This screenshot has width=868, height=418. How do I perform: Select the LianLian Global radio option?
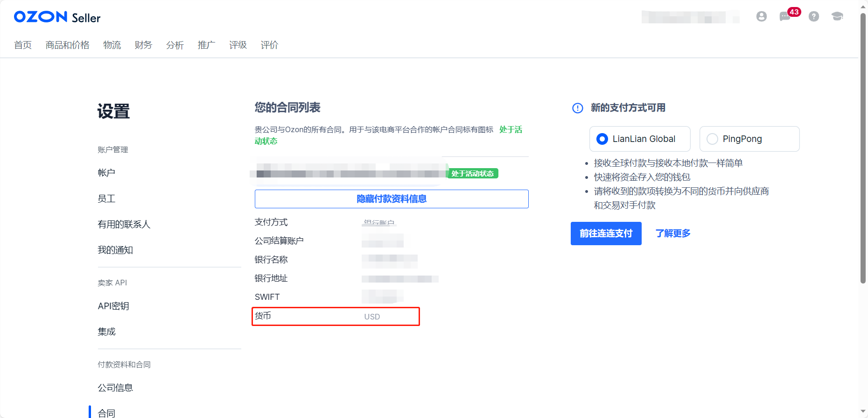click(x=602, y=139)
